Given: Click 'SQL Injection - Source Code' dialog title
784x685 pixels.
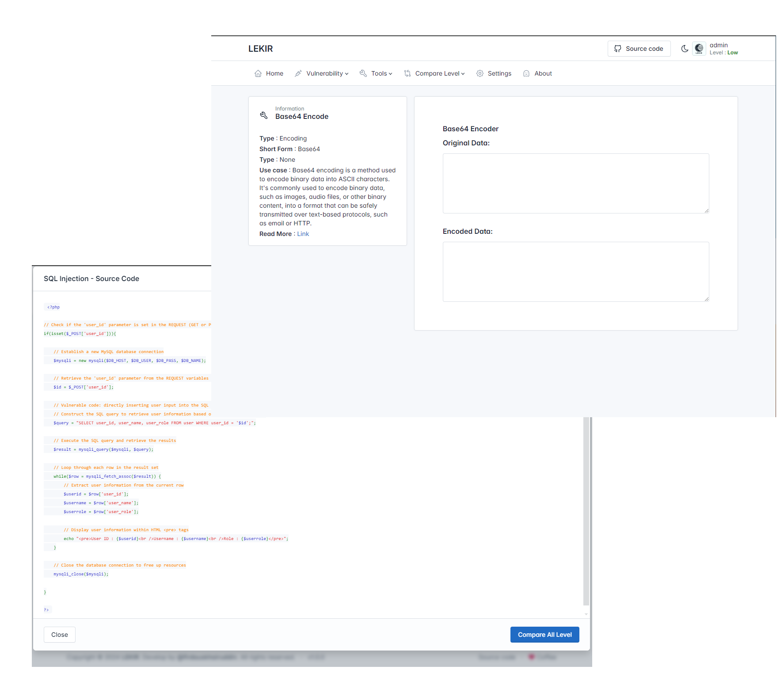Looking at the screenshot, I should tap(91, 278).
